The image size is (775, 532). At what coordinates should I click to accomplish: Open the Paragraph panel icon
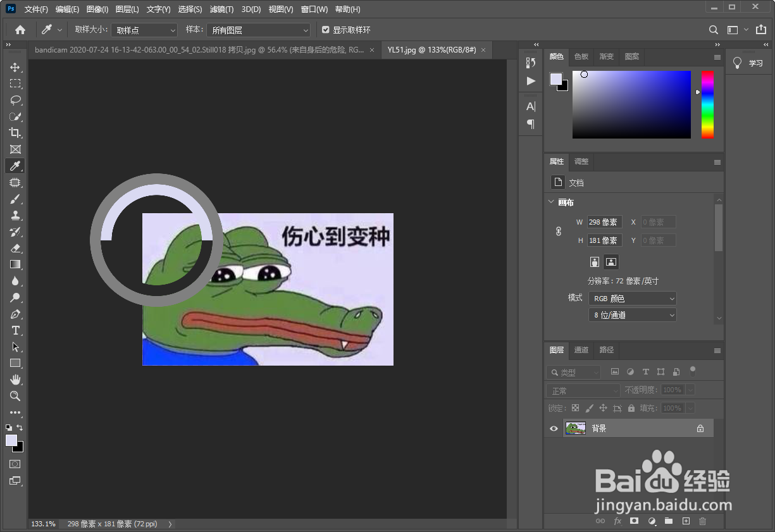click(531, 124)
